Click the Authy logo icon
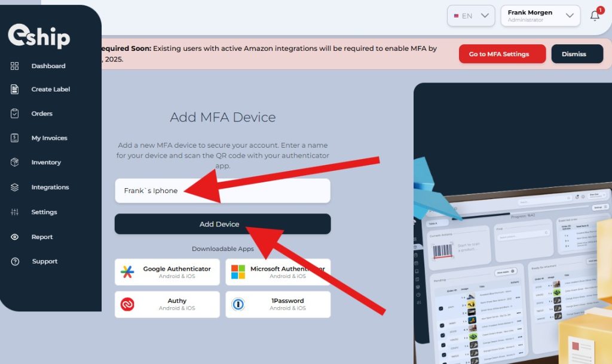This screenshot has height=364, width=612. coord(127,304)
